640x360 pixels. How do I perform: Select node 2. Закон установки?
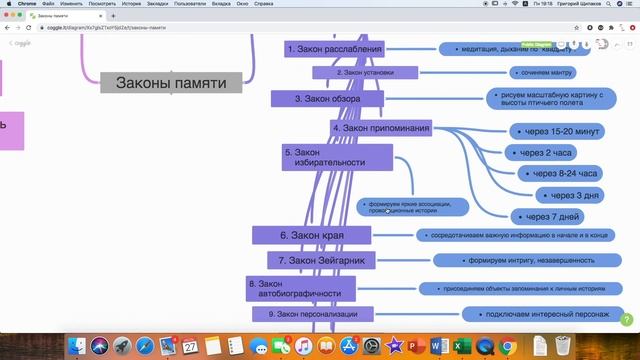coord(365,73)
